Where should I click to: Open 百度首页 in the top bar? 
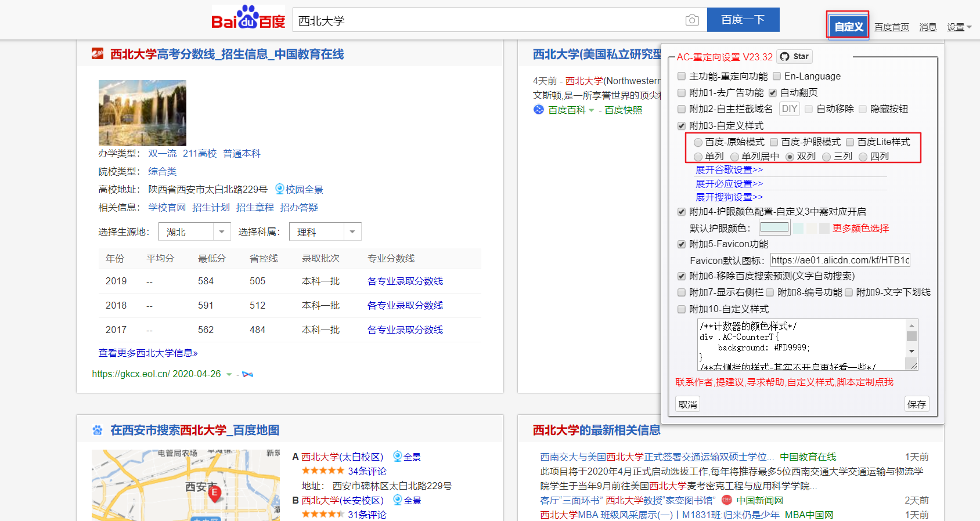pos(892,27)
